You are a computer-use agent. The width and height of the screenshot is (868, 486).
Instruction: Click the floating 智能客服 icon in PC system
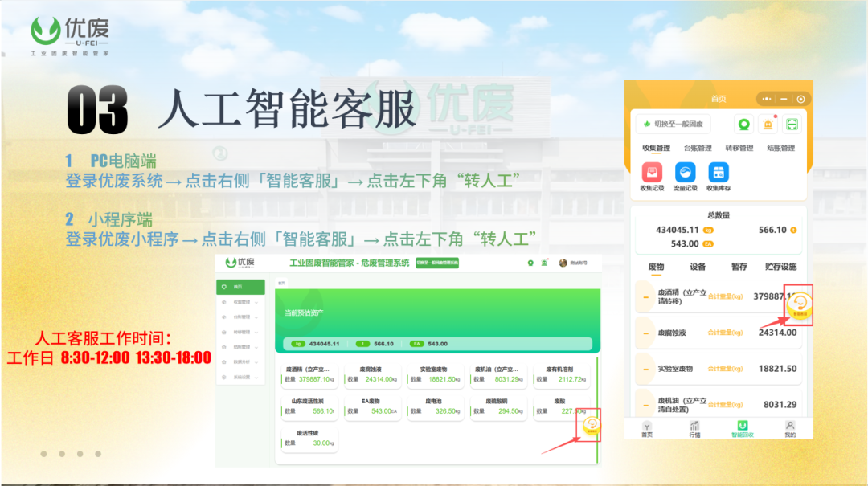tap(592, 425)
